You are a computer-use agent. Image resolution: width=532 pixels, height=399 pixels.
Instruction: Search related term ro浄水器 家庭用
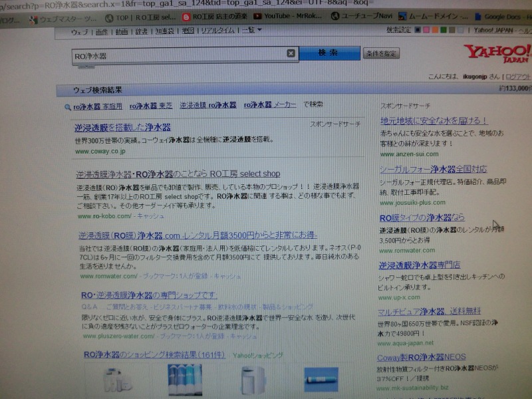[98, 106]
